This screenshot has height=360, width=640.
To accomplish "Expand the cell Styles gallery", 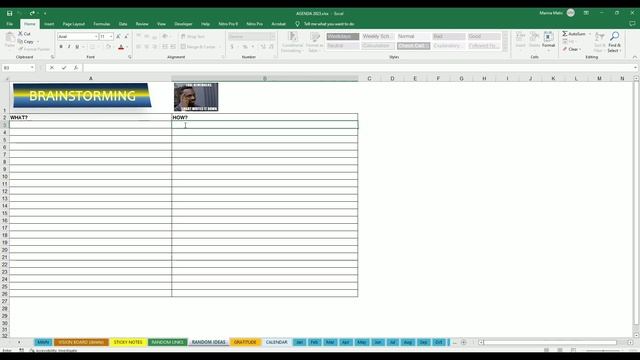I will [506, 49].
